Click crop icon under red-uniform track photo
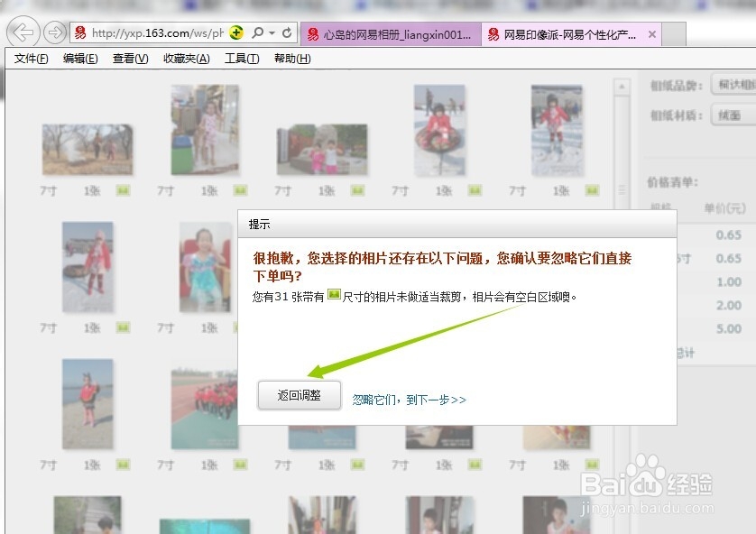The width and height of the screenshot is (756, 534). [x=240, y=465]
